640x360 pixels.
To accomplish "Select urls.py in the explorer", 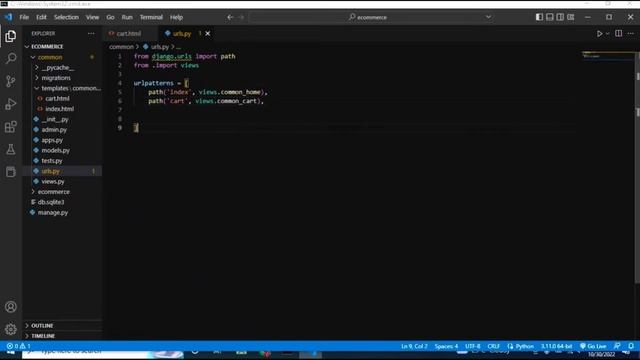I will (50, 171).
